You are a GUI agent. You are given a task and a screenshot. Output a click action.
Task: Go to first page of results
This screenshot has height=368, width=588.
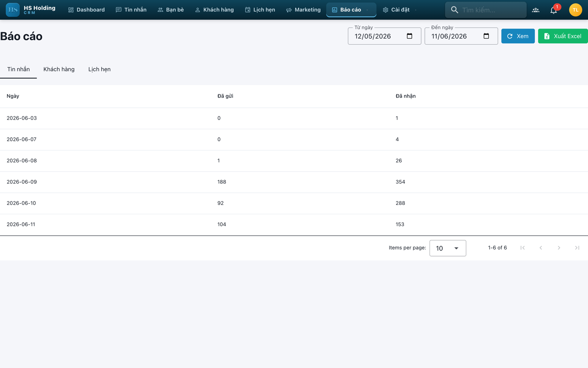tap(523, 248)
